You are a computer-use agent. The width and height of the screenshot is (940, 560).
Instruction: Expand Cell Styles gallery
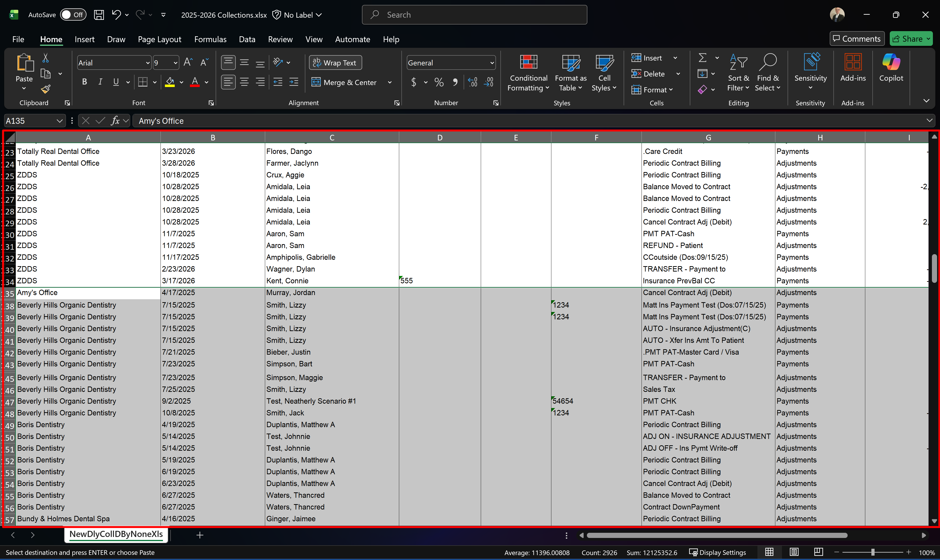pyautogui.click(x=604, y=73)
